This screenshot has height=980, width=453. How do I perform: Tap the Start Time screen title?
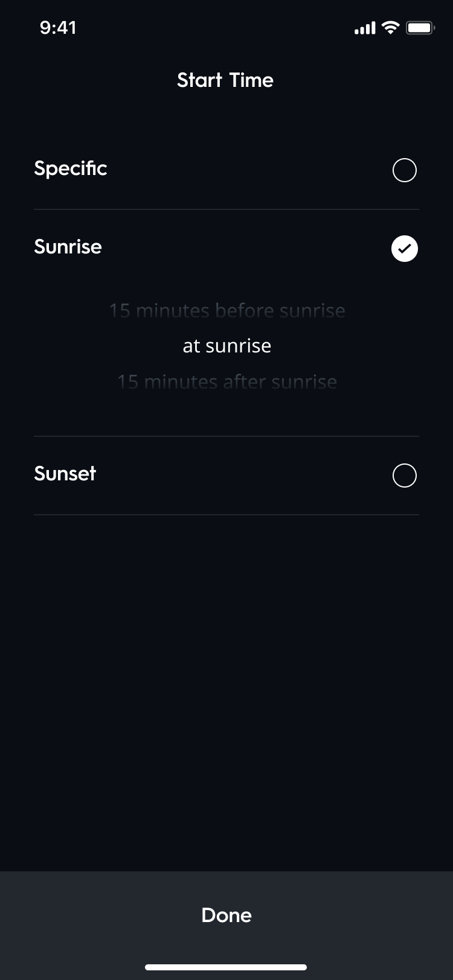click(225, 80)
